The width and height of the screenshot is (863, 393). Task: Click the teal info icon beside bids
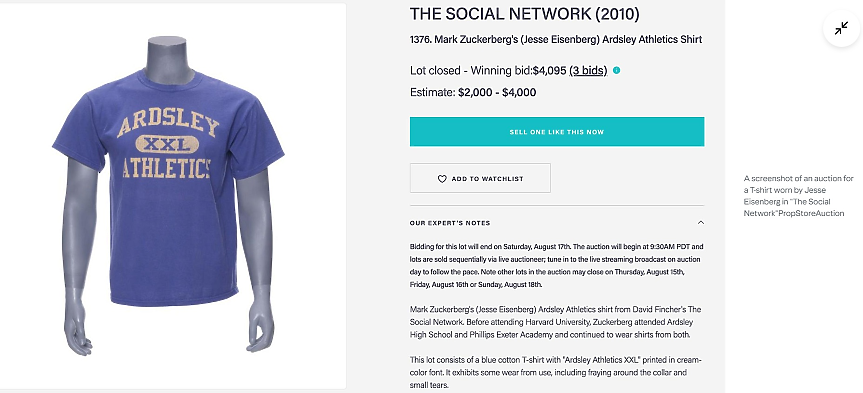[x=616, y=70]
